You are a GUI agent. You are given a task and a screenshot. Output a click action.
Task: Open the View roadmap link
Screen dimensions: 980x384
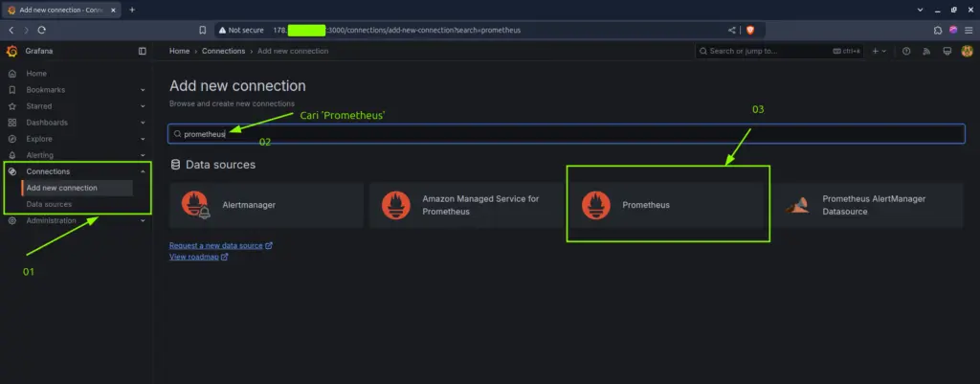(x=198, y=257)
